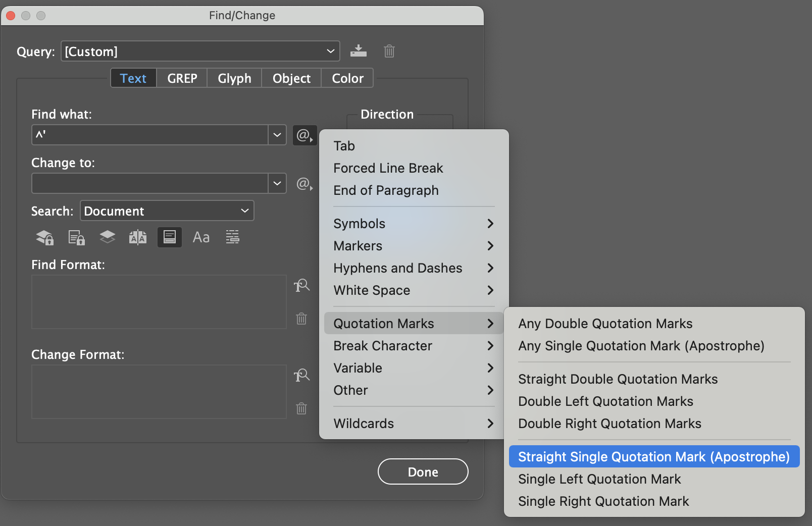Toggle Include Locked Stories option
This screenshot has width=812, height=526.
[x=76, y=237]
